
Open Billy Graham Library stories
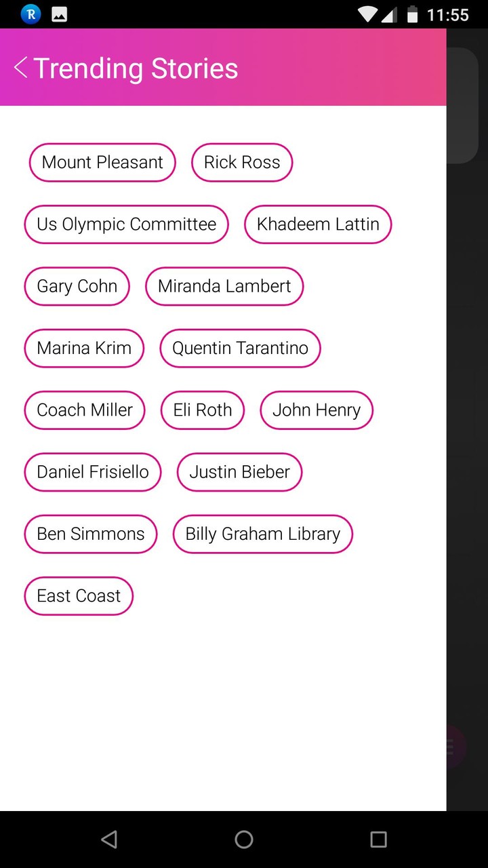coord(263,534)
